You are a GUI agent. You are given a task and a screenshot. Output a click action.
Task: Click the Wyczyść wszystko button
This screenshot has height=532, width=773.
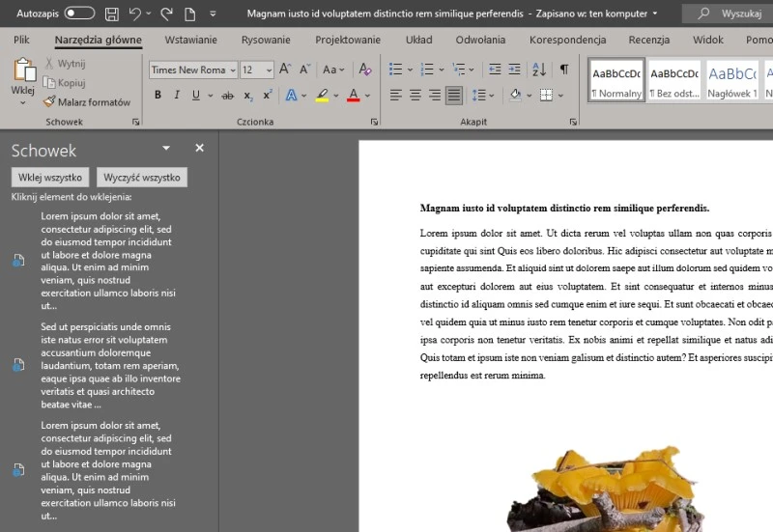pyautogui.click(x=142, y=178)
